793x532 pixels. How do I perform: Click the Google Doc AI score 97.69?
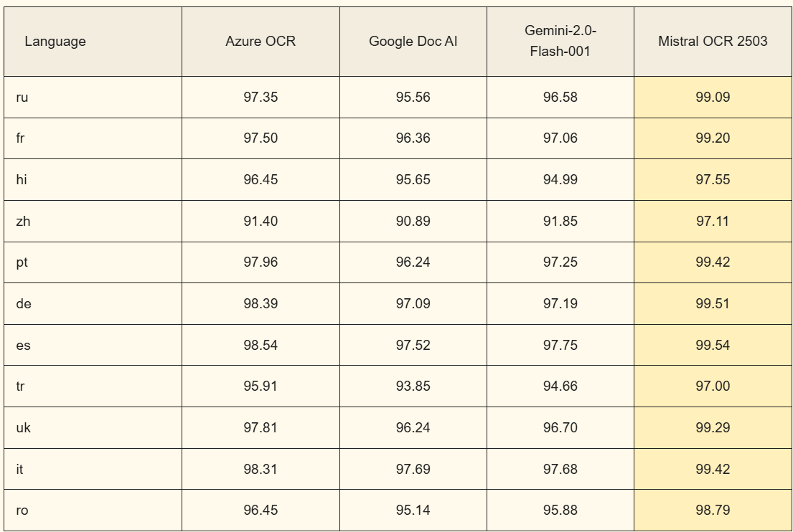pyautogui.click(x=413, y=469)
